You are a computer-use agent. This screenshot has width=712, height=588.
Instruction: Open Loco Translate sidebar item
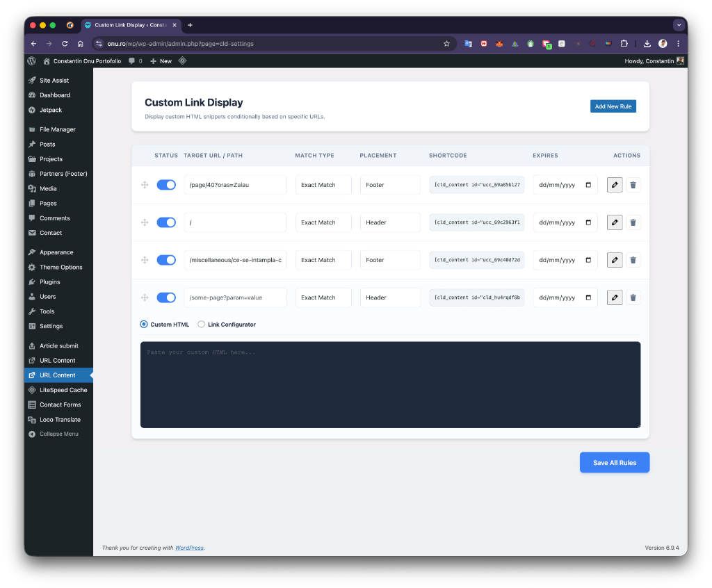(60, 420)
